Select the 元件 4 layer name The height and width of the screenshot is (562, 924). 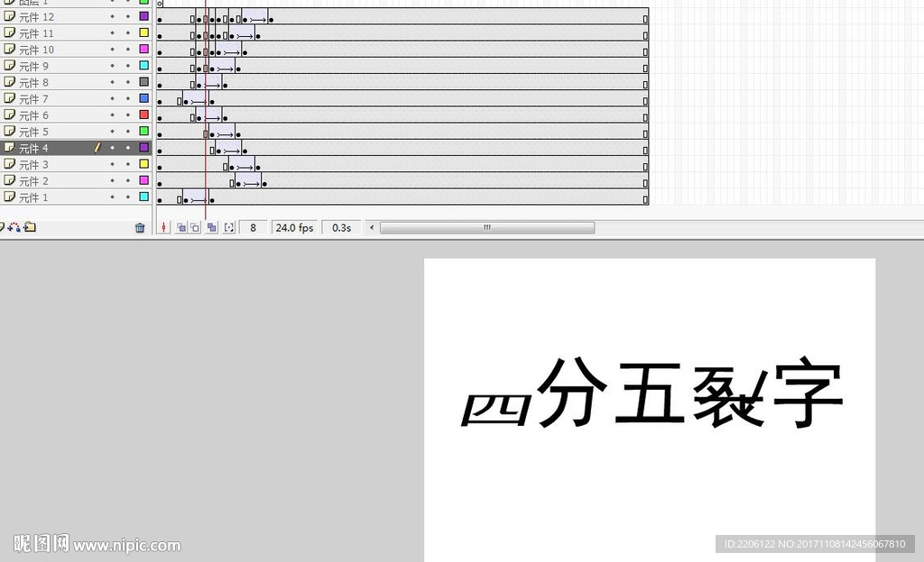(x=33, y=149)
